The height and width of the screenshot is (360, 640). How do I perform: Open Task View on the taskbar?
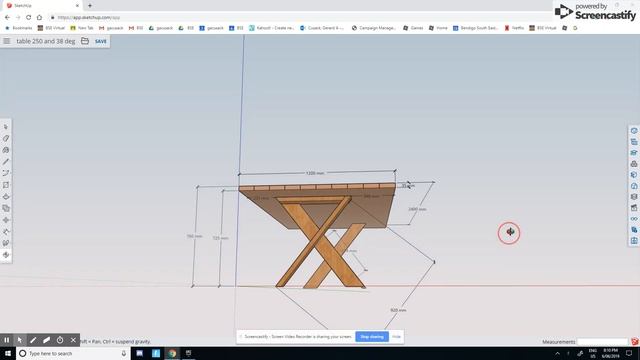(188, 353)
